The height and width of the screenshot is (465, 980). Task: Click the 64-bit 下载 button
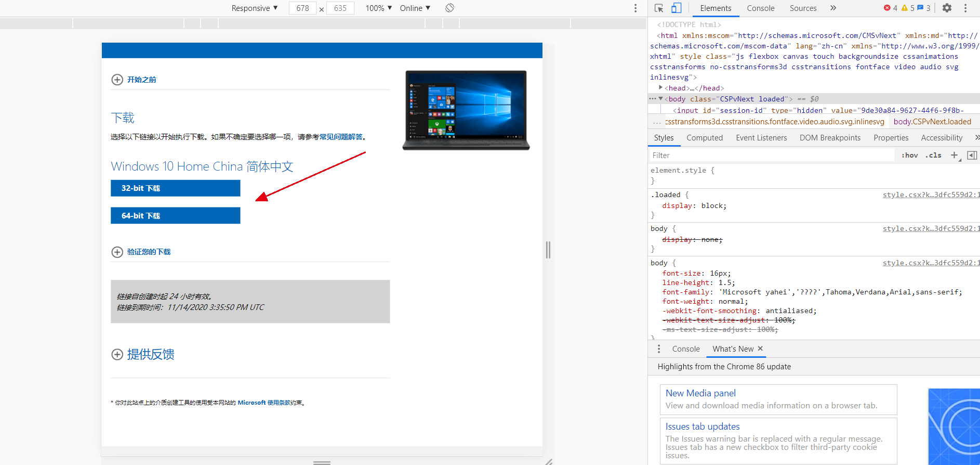(176, 215)
